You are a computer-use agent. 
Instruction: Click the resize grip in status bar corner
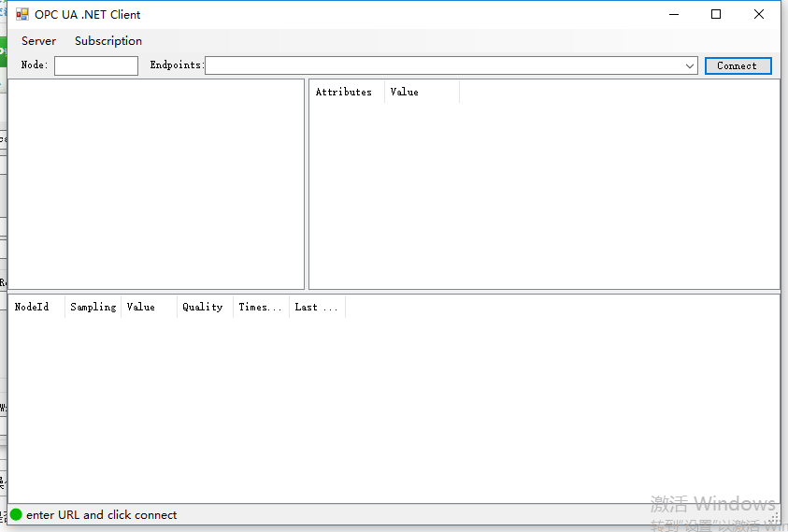point(774,518)
